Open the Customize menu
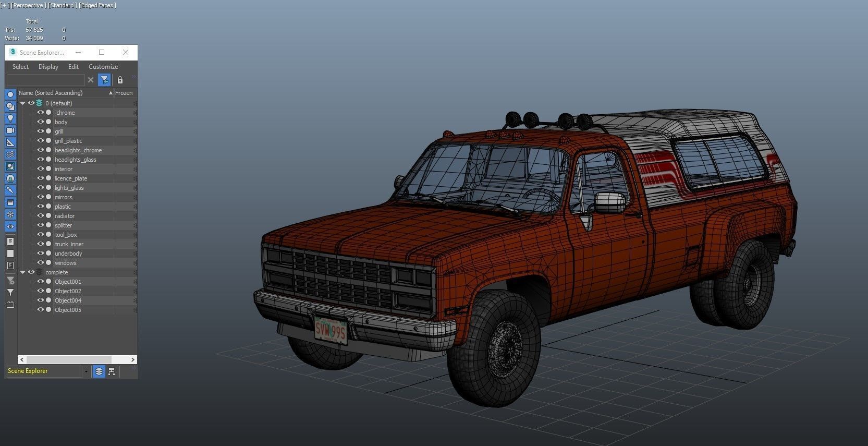 click(103, 67)
